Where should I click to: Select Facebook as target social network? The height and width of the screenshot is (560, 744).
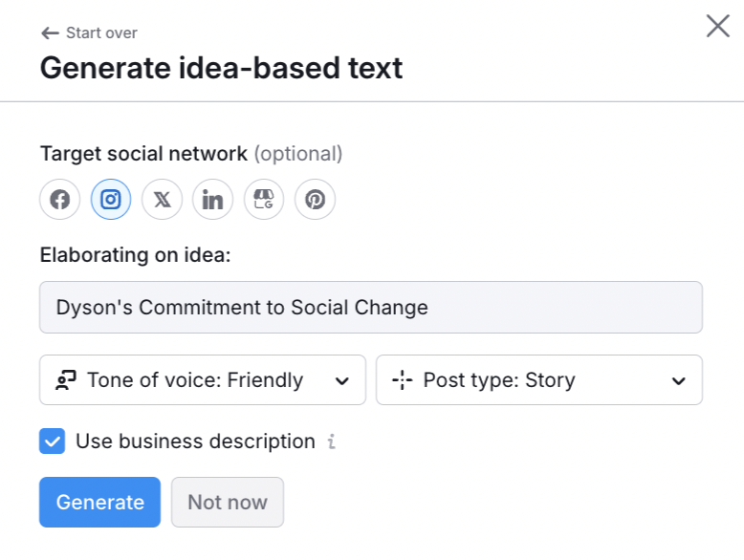59,200
